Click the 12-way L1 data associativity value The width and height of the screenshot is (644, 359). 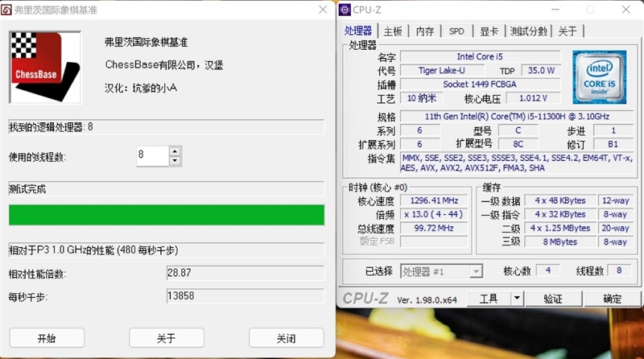(x=615, y=200)
